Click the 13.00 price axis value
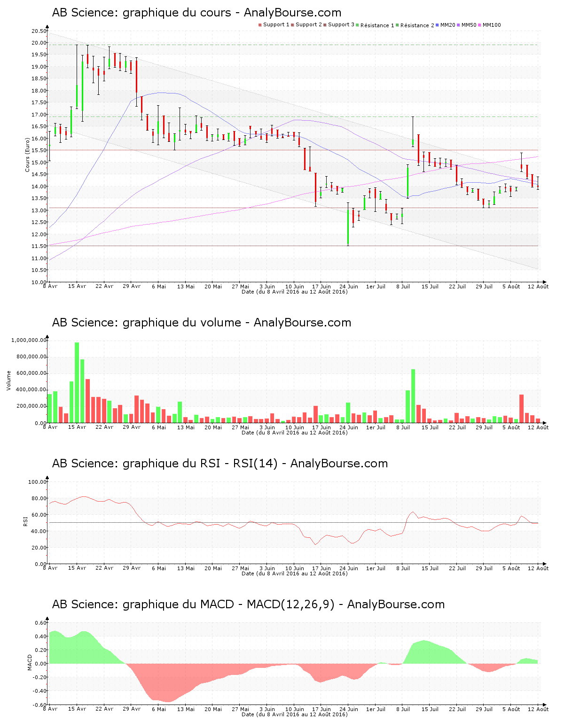Image resolution: width=564 pixels, height=728 pixels. (x=39, y=210)
